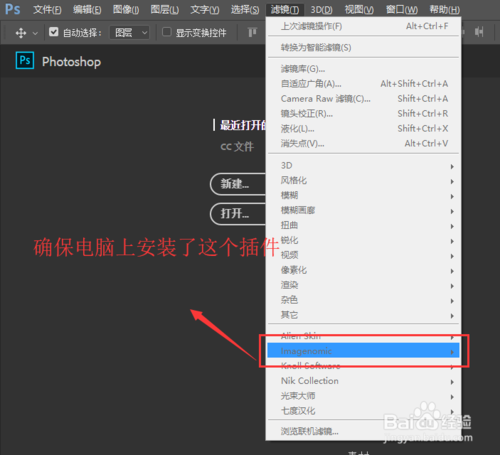Image resolution: width=500 pixels, height=455 pixels.
Task: Close the open 滤镜(T) menu
Action: [x=285, y=10]
